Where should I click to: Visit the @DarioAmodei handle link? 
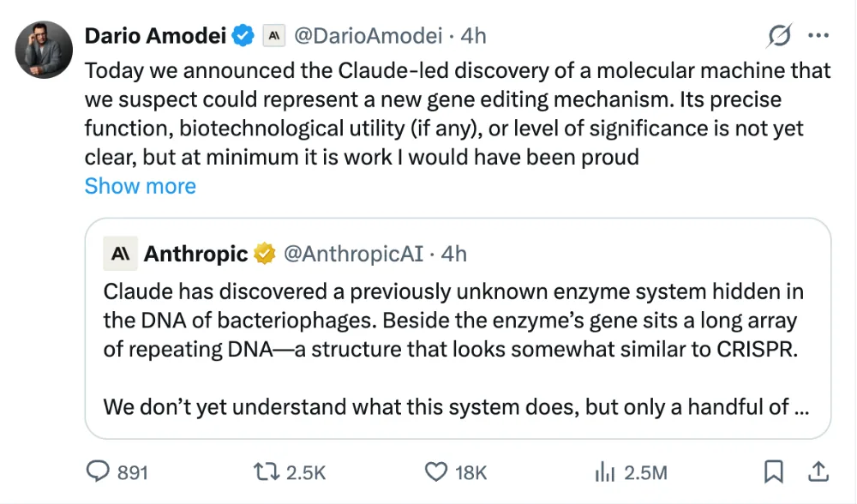[x=368, y=36]
